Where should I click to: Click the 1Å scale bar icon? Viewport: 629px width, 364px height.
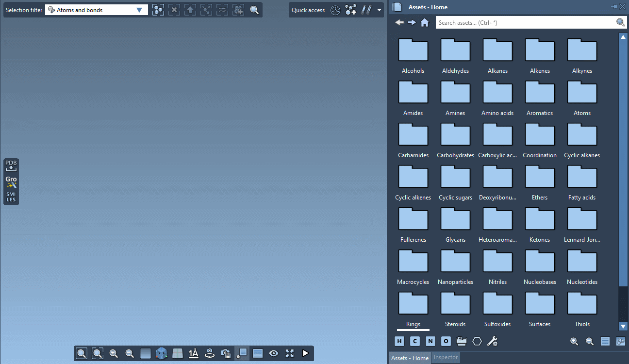[194, 353]
